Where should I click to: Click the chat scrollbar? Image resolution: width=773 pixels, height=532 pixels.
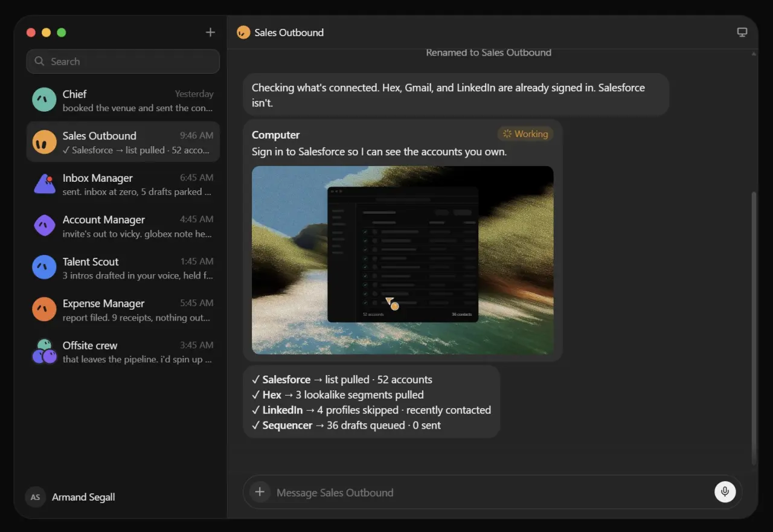[x=753, y=328]
